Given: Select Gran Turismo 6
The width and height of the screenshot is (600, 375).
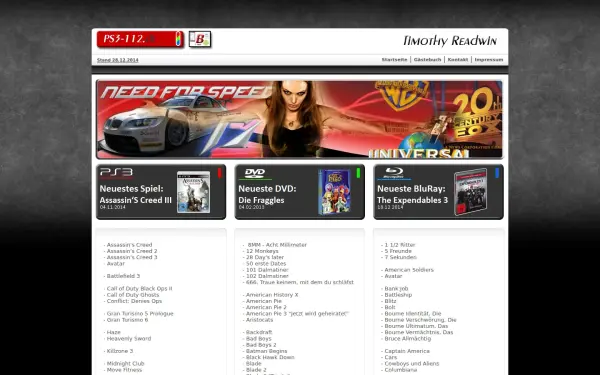Looking at the screenshot, I should point(126,320).
